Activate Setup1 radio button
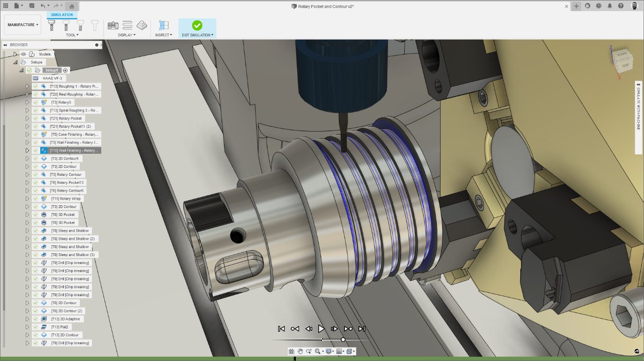Viewport: 644px width, 361px height. (65, 70)
